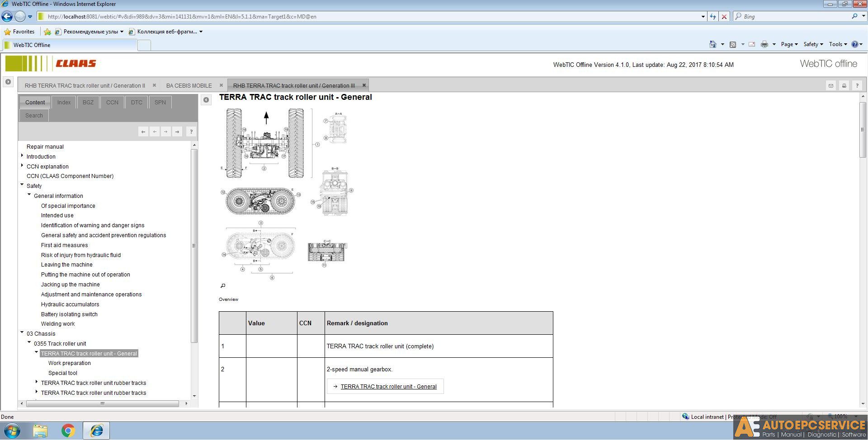The width and height of the screenshot is (868, 440).
Task: Click Internet Explorer in the taskbar
Action: pyautogui.click(x=96, y=431)
